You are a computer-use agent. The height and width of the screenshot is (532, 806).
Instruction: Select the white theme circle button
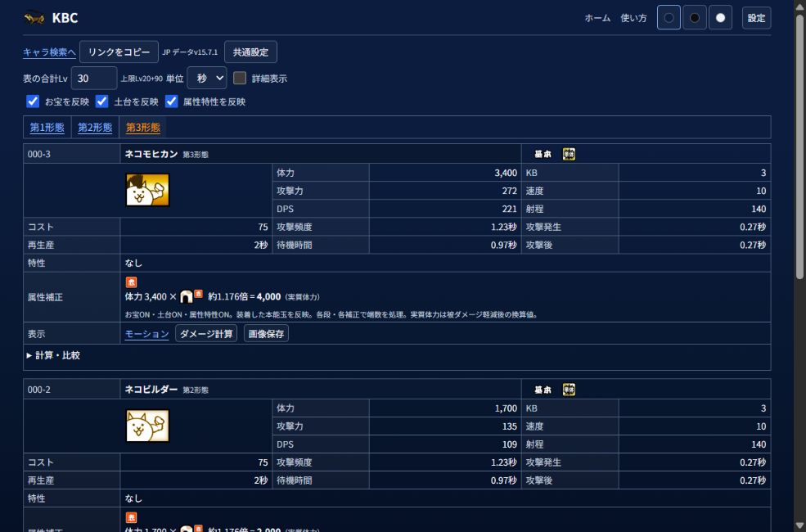tap(721, 18)
